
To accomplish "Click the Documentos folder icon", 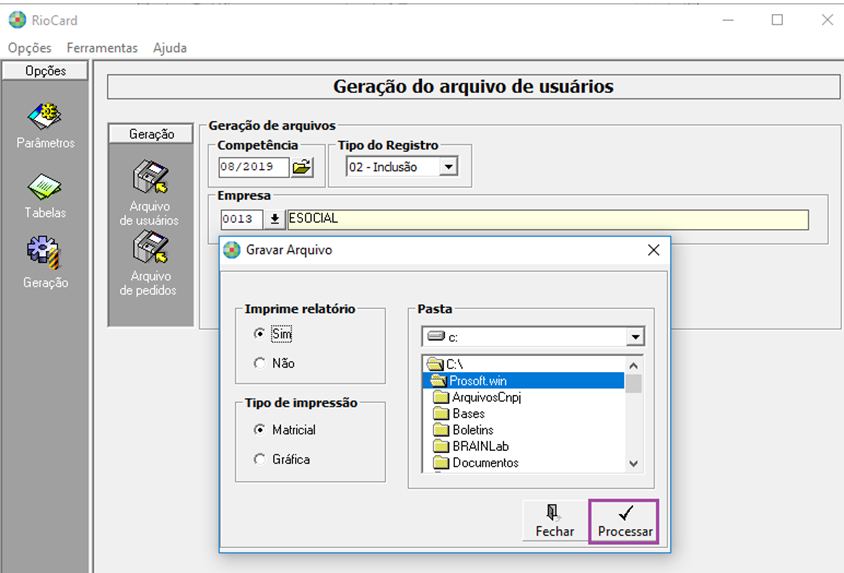I will tap(441, 463).
